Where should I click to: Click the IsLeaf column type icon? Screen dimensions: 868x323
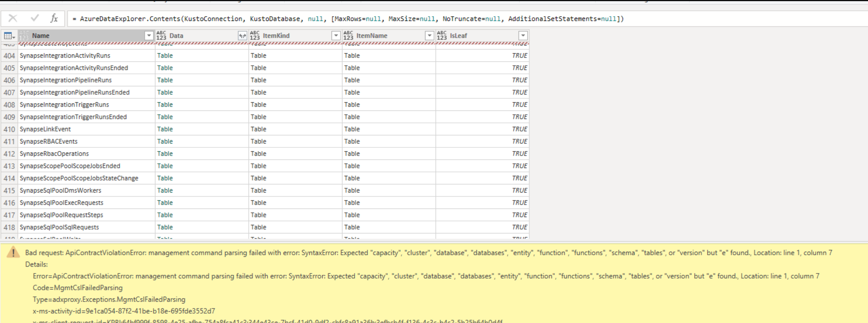[x=442, y=36]
